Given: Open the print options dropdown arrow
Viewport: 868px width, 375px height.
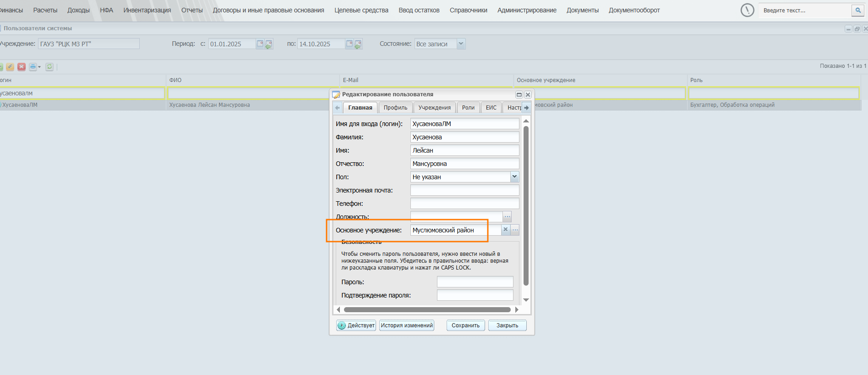Looking at the screenshot, I should pyautogui.click(x=39, y=67).
